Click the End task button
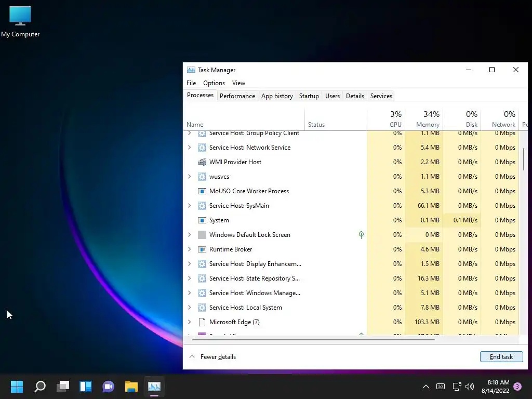Image resolution: width=532 pixels, height=399 pixels. point(501,357)
